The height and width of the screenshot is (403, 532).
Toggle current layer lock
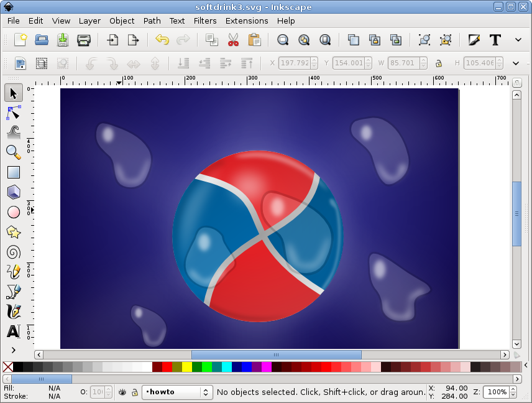[x=135, y=392]
